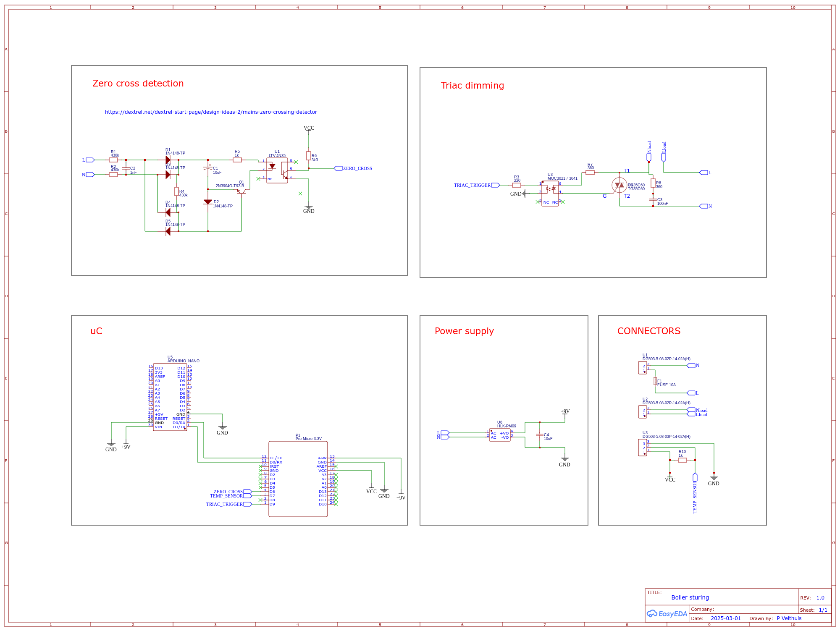Open the dextrel.net zero-crossing-detector link

(x=211, y=112)
